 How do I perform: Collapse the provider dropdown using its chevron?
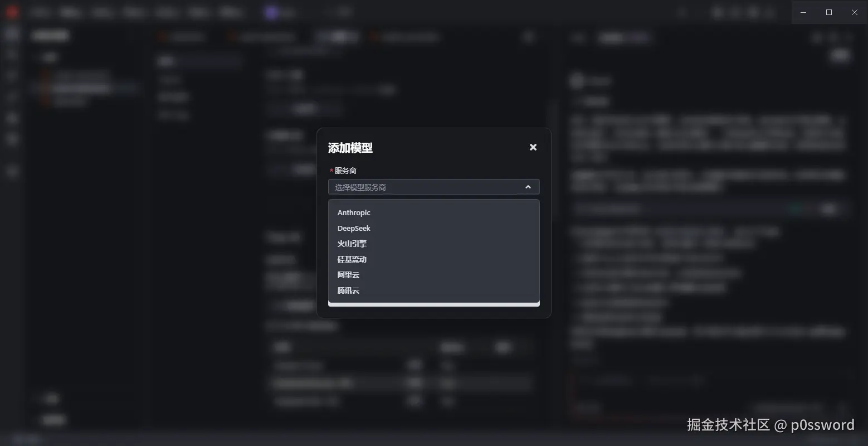point(528,187)
